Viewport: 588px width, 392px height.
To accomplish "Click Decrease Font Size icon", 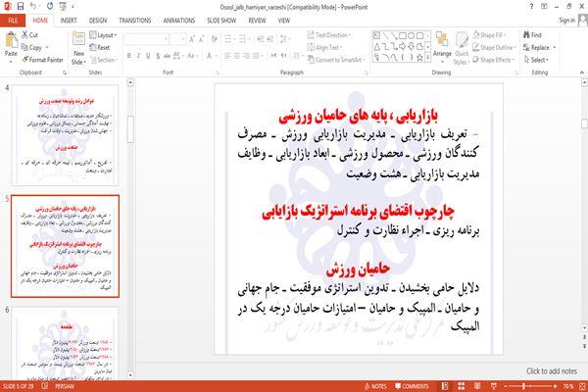I will click(x=201, y=39).
